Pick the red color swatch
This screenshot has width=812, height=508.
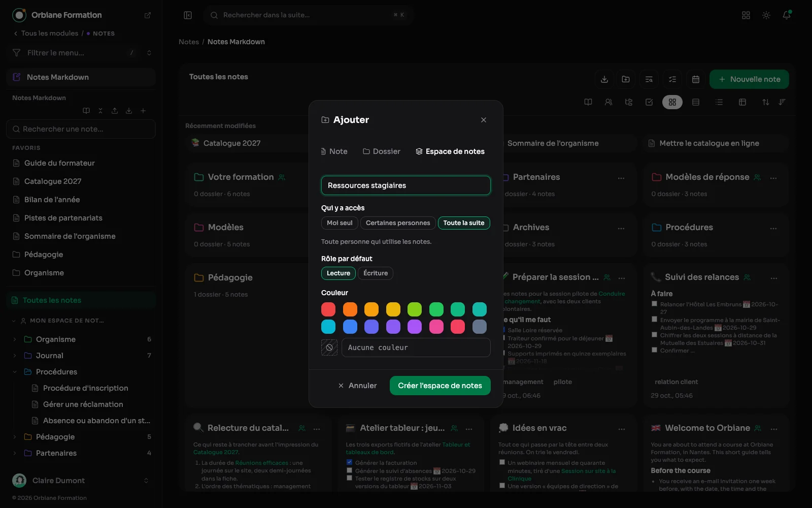click(328, 309)
